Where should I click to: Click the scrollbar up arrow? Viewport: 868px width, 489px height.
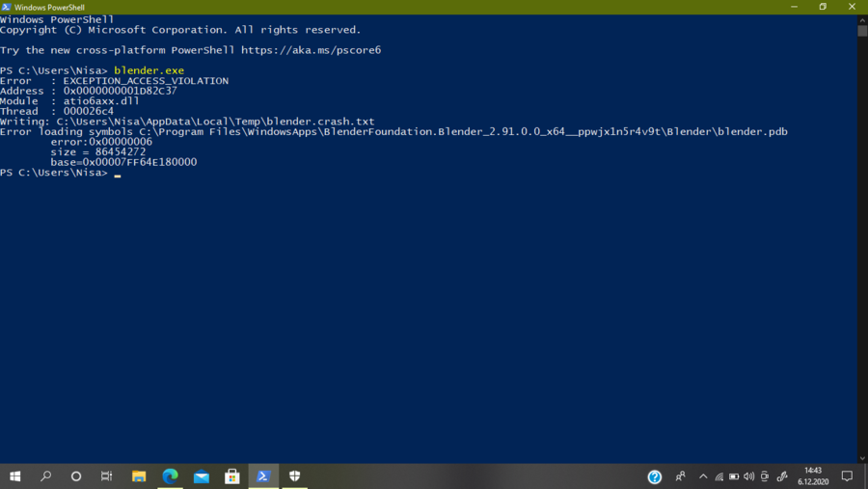[x=862, y=19]
